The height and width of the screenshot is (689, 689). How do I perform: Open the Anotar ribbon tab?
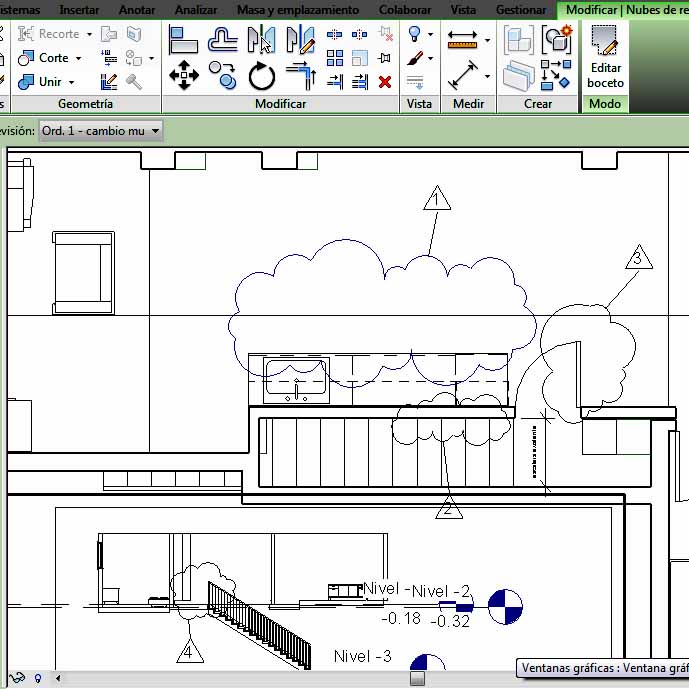(136, 10)
